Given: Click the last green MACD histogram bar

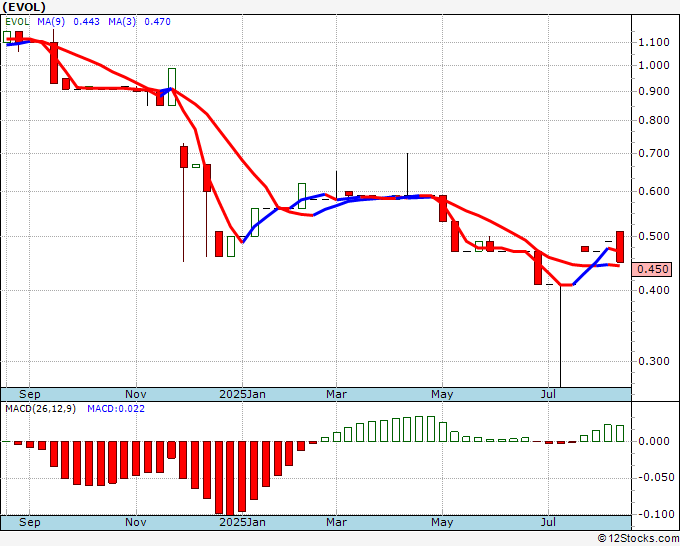Looking at the screenshot, I should tap(620, 433).
